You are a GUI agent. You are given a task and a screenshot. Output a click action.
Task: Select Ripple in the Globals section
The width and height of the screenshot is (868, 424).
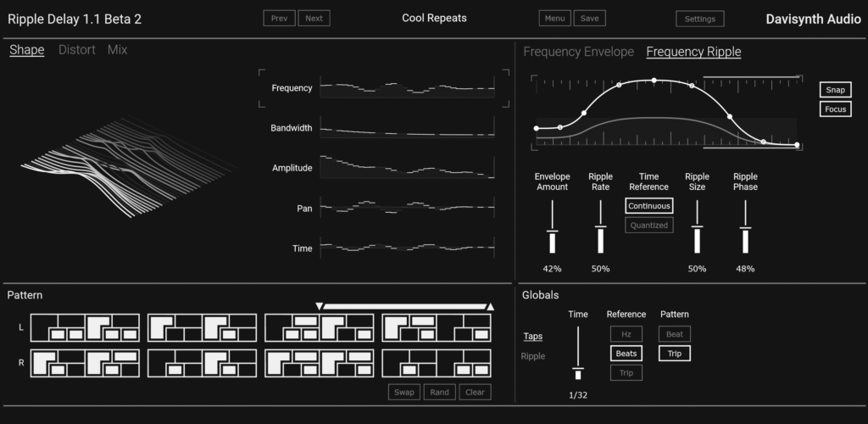coord(533,356)
